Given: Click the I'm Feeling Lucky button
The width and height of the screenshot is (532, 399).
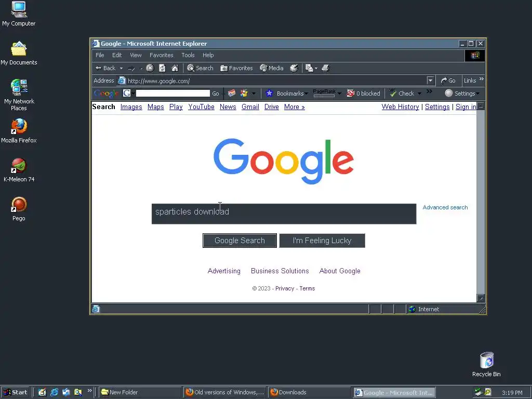Looking at the screenshot, I should pos(322,241).
